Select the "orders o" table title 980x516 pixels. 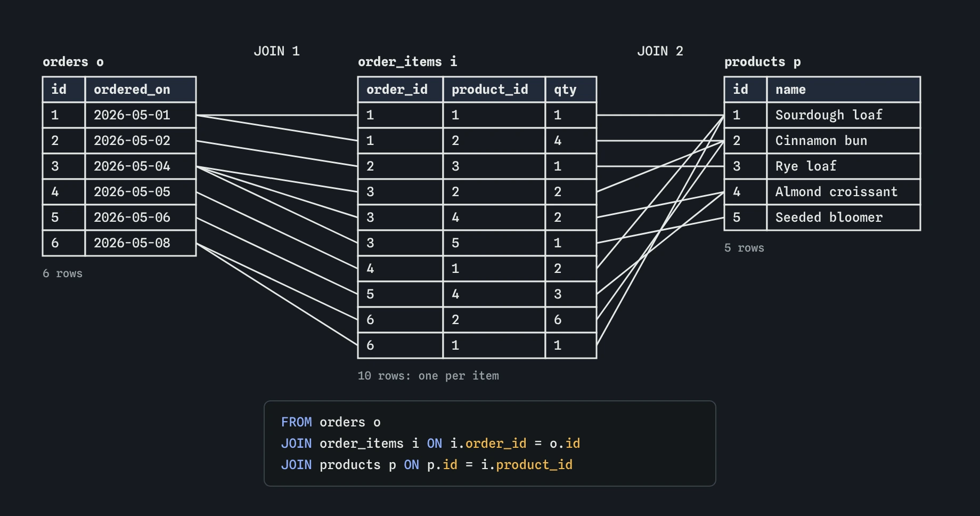point(73,62)
